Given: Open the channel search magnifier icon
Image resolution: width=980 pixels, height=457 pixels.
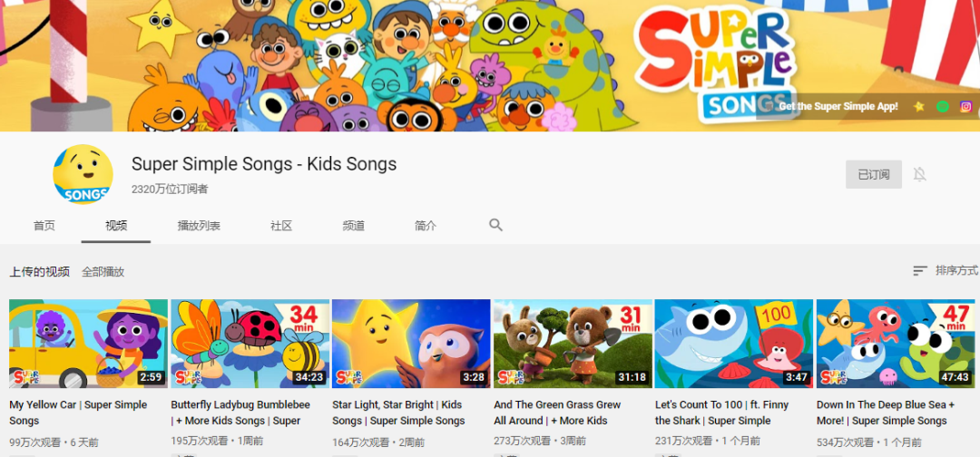Looking at the screenshot, I should (x=495, y=226).
